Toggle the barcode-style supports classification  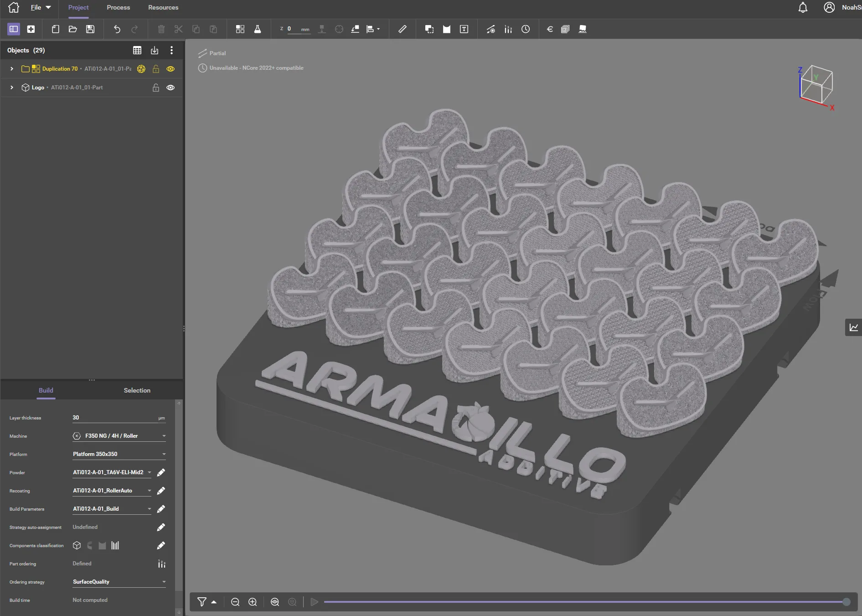tap(115, 545)
